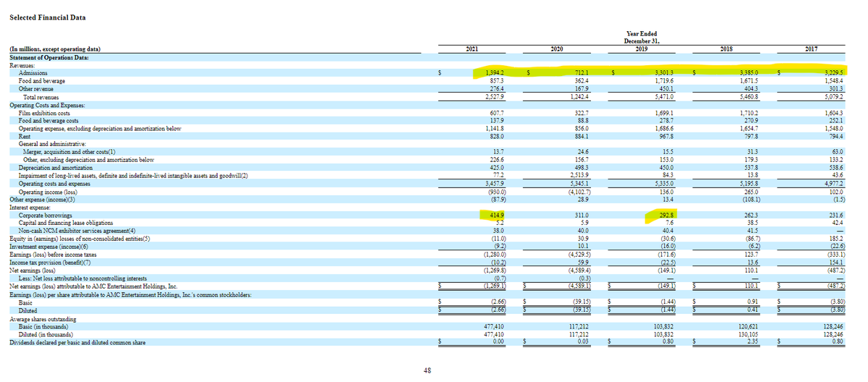This screenshot has width=868, height=382.
Task: Click highlighted Admissions value 3,229.5
Action: click(835, 73)
